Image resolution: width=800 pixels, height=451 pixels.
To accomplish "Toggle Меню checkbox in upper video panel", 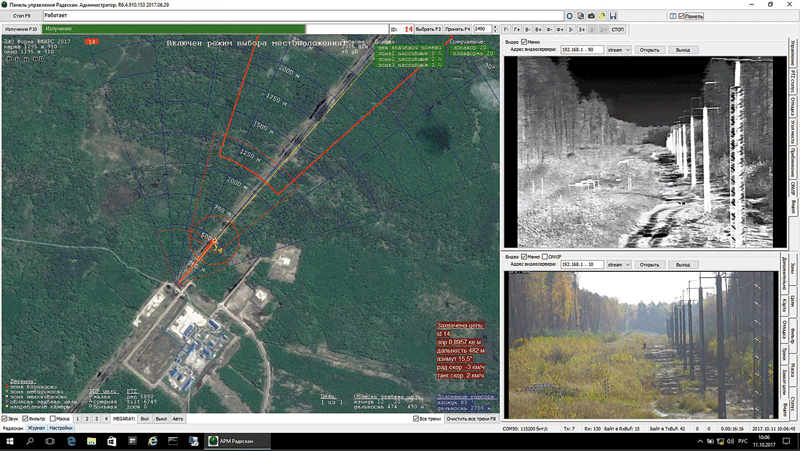I will (524, 42).
